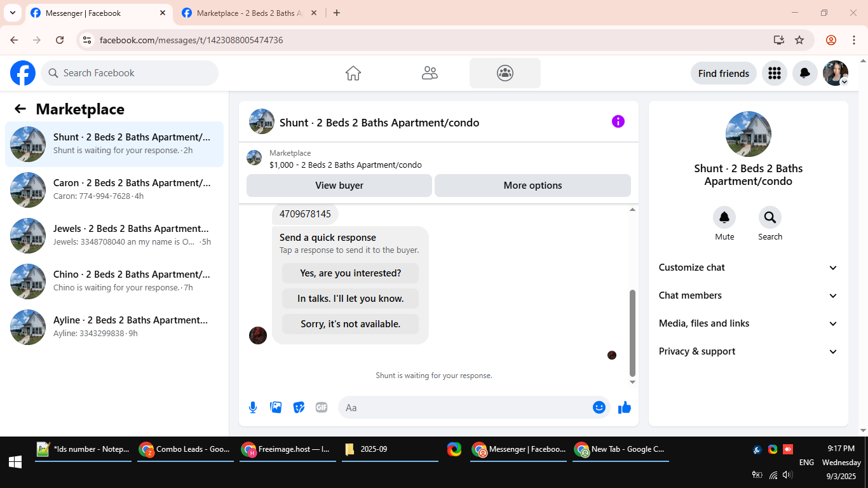Click the chat scrollbar down arrow
Viewport: 868px width, 488px height.
coord(632,382)
